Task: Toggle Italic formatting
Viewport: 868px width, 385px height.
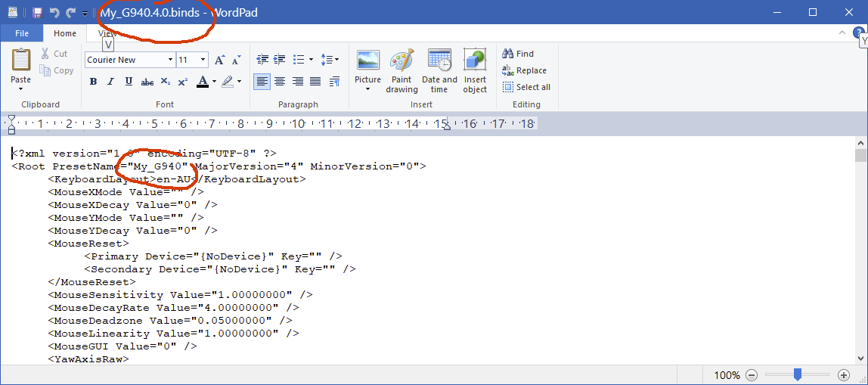Action: pyautogui.click(x=110, y=82)
